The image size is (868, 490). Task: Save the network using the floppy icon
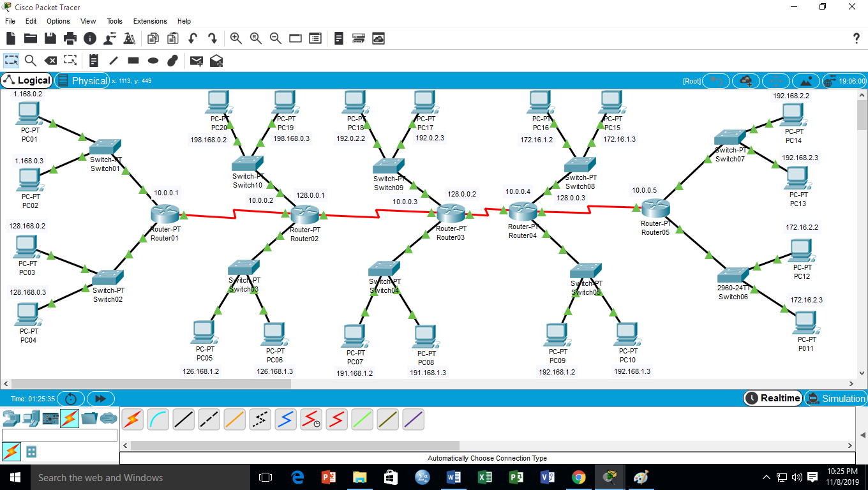50,39
